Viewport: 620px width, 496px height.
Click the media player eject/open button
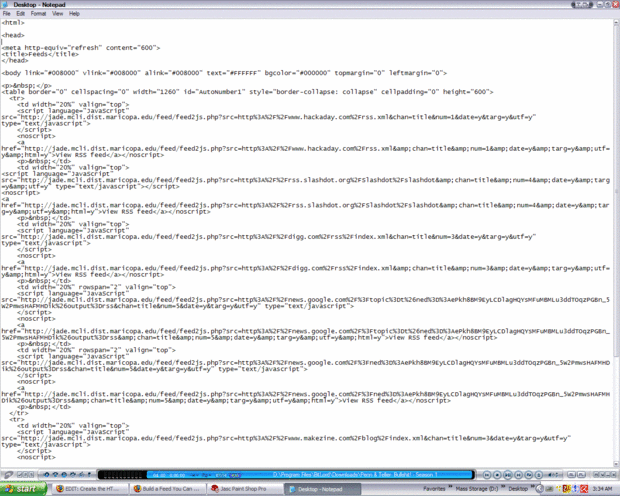(539, 475)
